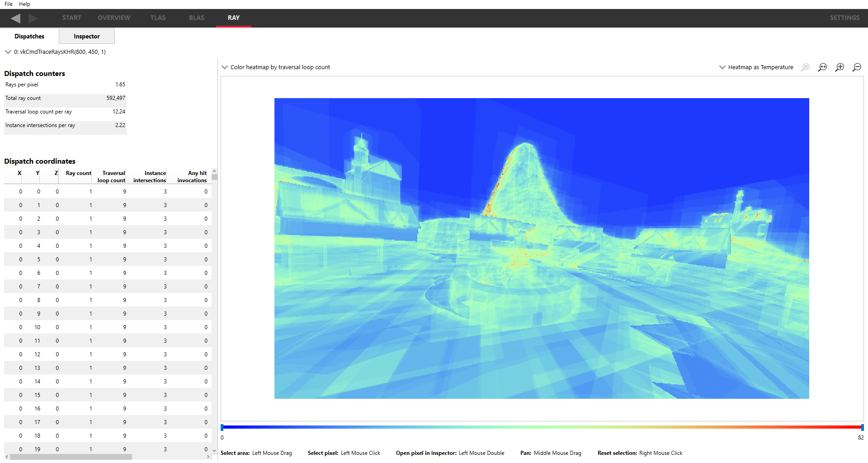
Task: Click the heatmap range slider right handle
Action: (862, 427)
